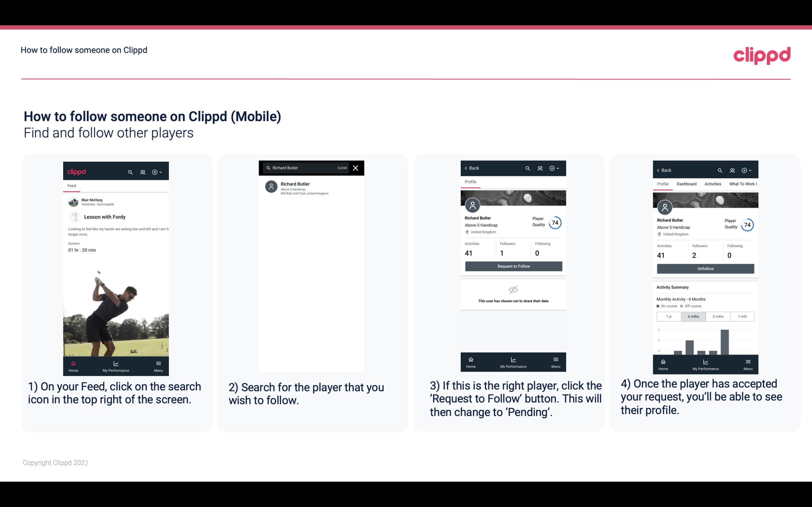
Task: Click the Request to Follow button
Action: (x=513, y=266)
